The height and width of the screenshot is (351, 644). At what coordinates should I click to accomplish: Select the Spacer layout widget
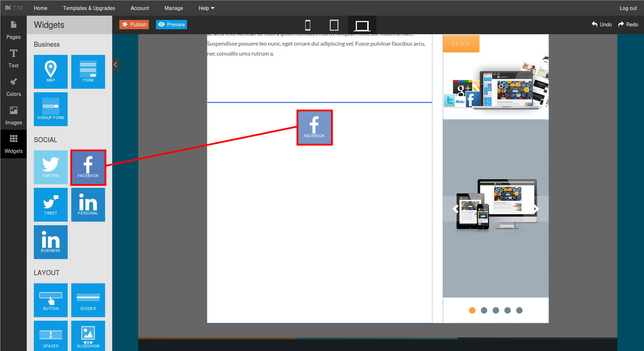click(x=51, y=336)
